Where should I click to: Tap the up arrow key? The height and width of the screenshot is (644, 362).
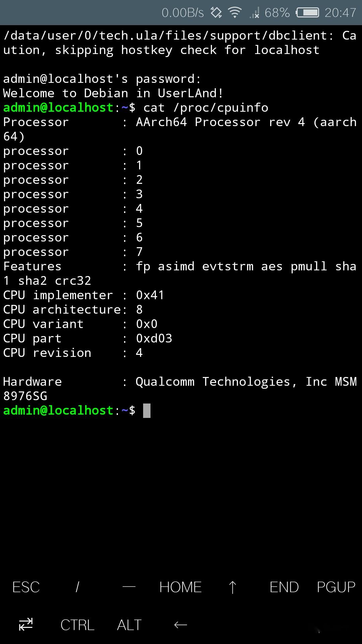(232, 587)
